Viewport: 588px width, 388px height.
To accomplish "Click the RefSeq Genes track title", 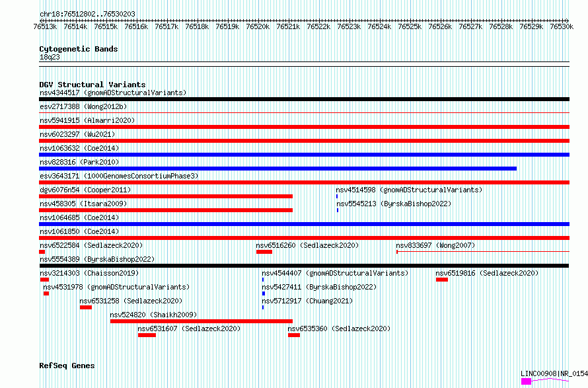I will [x=67, y=366].
